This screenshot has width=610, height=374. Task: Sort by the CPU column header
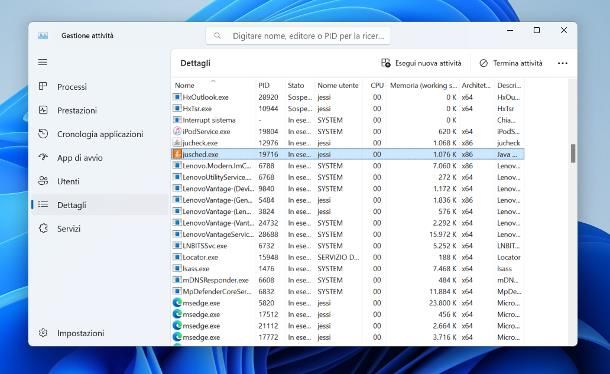[377, 85]
